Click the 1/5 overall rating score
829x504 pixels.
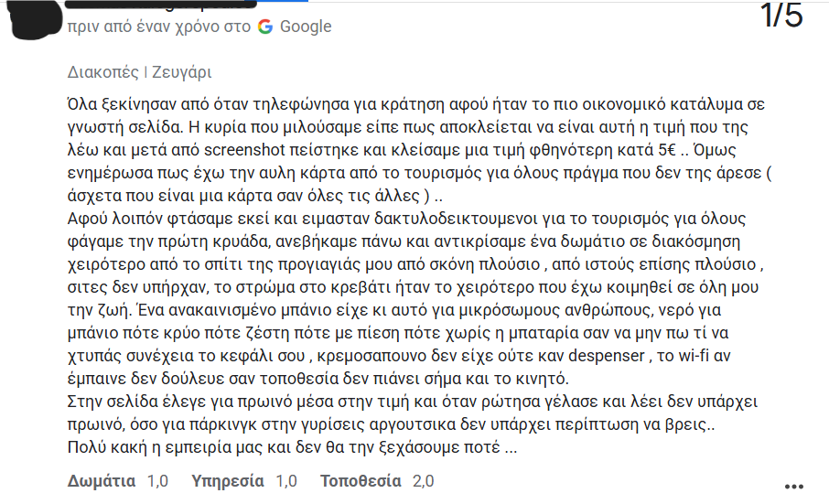coord(781,16)
